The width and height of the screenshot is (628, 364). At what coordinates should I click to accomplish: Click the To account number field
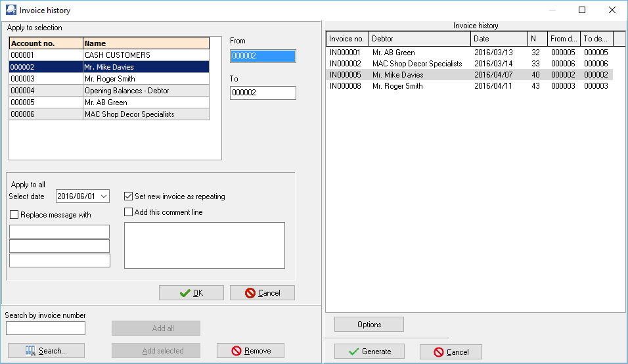pyautogui.click(x=263, y=93)
